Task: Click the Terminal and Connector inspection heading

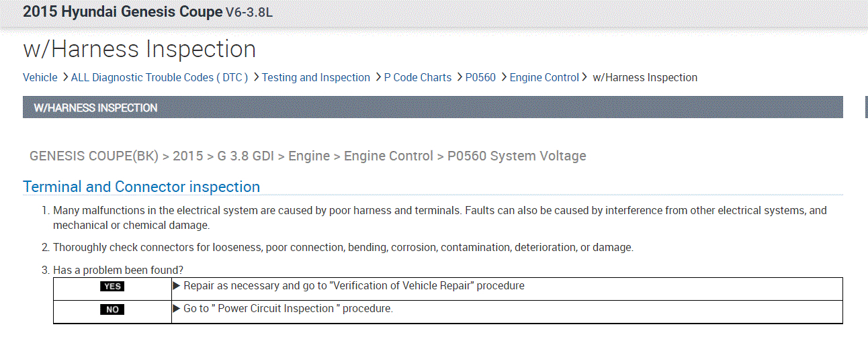Action: [x=141, y=187]
